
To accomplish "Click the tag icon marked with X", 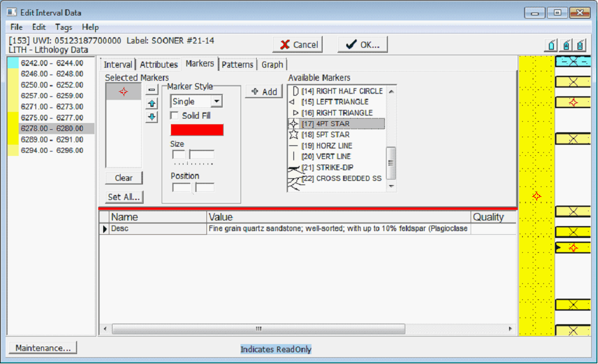I will pos(580,45).
